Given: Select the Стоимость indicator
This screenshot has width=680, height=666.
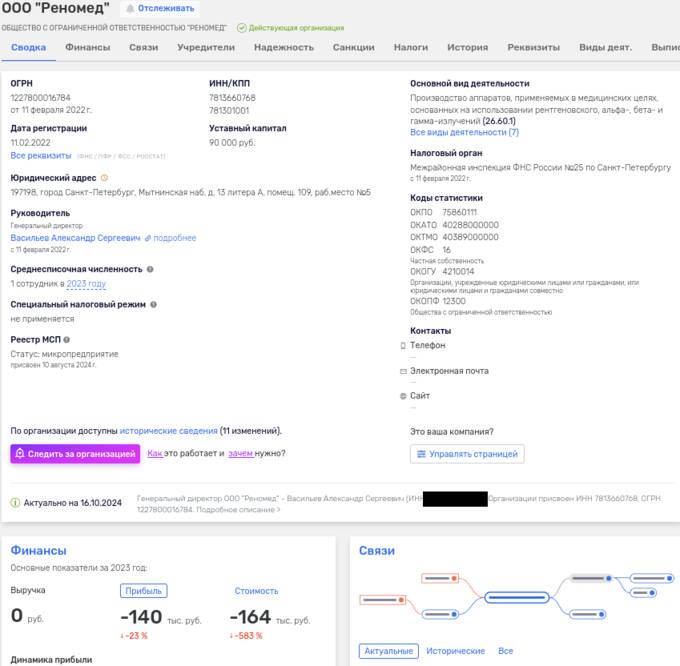Looking at the screenshot, I should click(256, 591).
